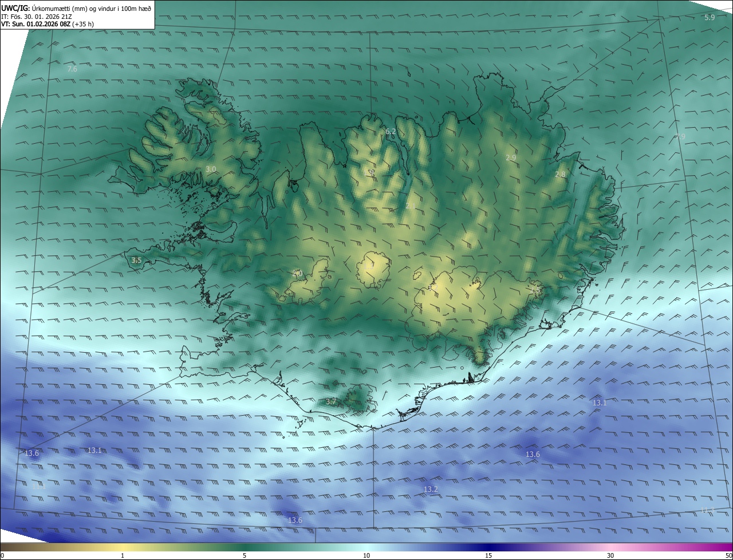Click the 3.0 value label in the Westfjords
This screenshot has height=560, width=733.
click(211, 169)
